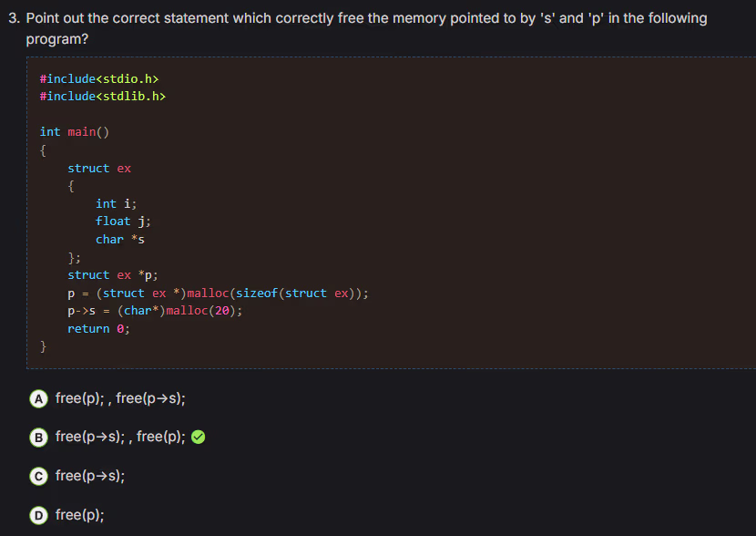Click the 'p->s = (char*)malloc(20);' line
This screenshot has width=756, height=536.
pyautogui.click(x=155, y=310)
